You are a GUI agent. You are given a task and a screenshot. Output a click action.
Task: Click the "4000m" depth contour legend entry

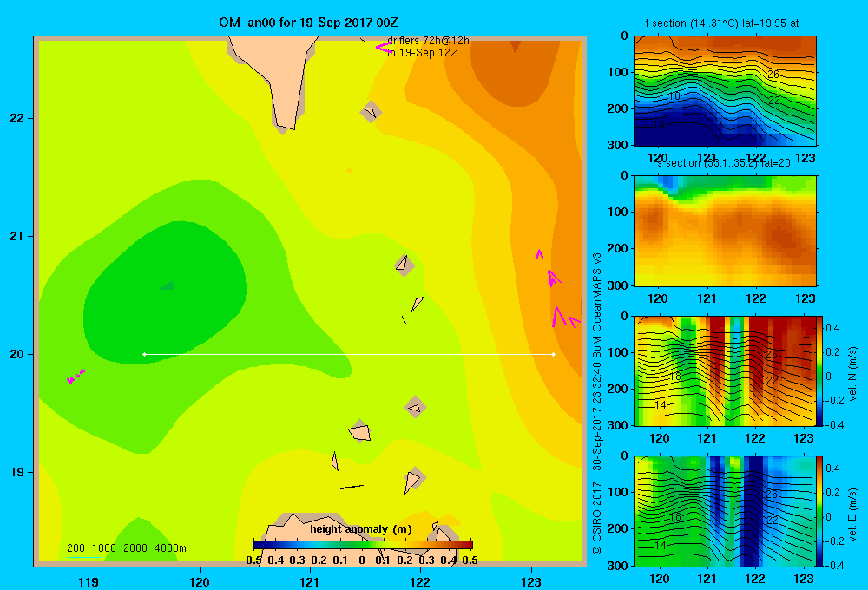tap(170, 548)
